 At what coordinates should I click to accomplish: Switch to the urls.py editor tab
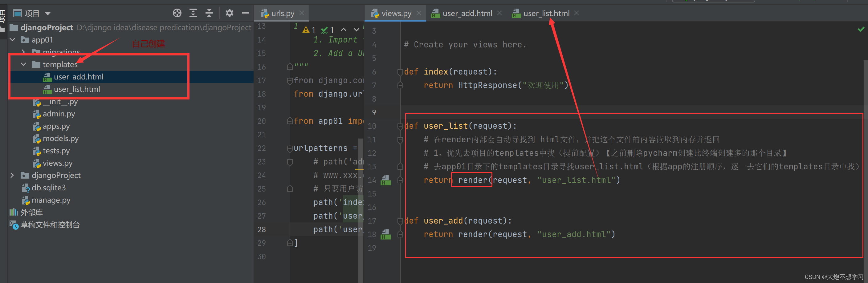[x=282, y=14]
